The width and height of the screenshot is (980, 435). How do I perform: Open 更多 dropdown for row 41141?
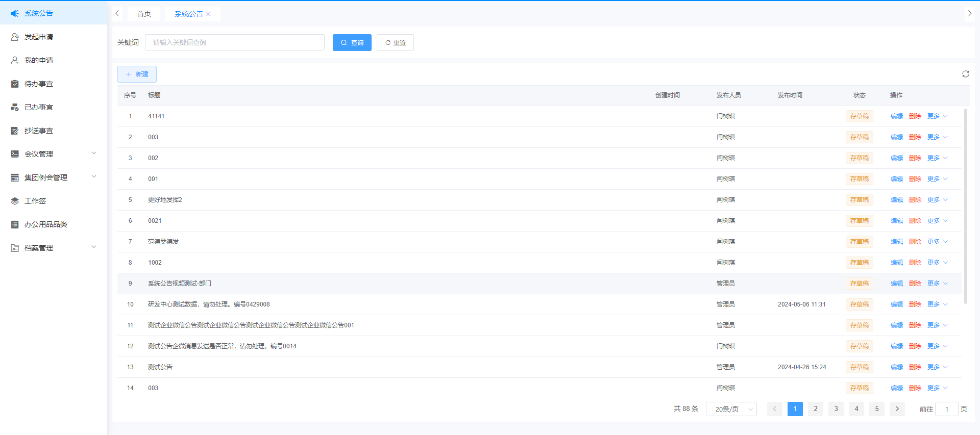pos(937,116)
